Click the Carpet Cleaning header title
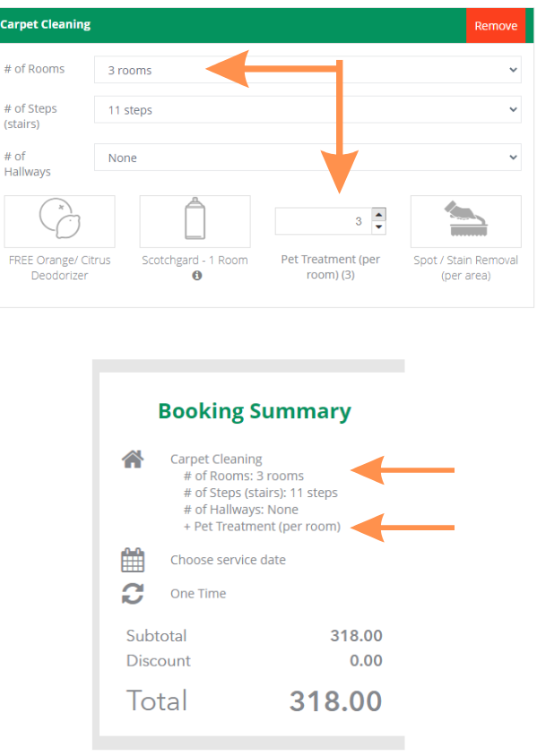The width and height of the screenshot is (537, 756). tap(46, 24)
